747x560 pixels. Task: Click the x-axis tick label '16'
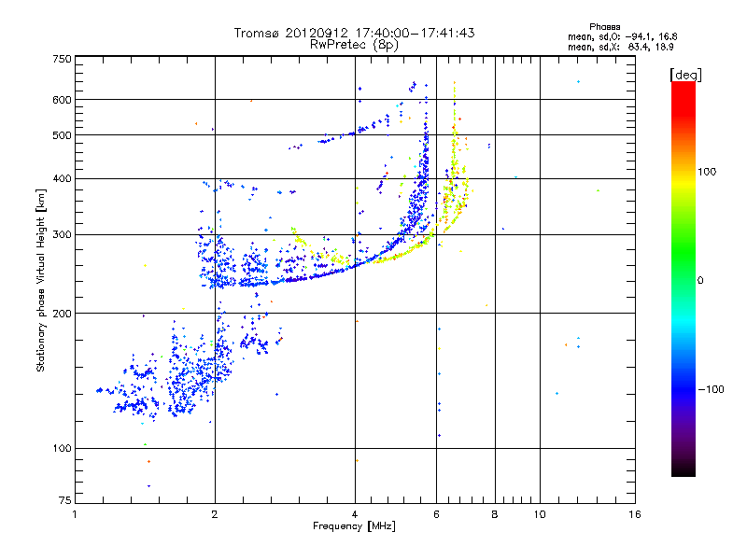point(635,514)
